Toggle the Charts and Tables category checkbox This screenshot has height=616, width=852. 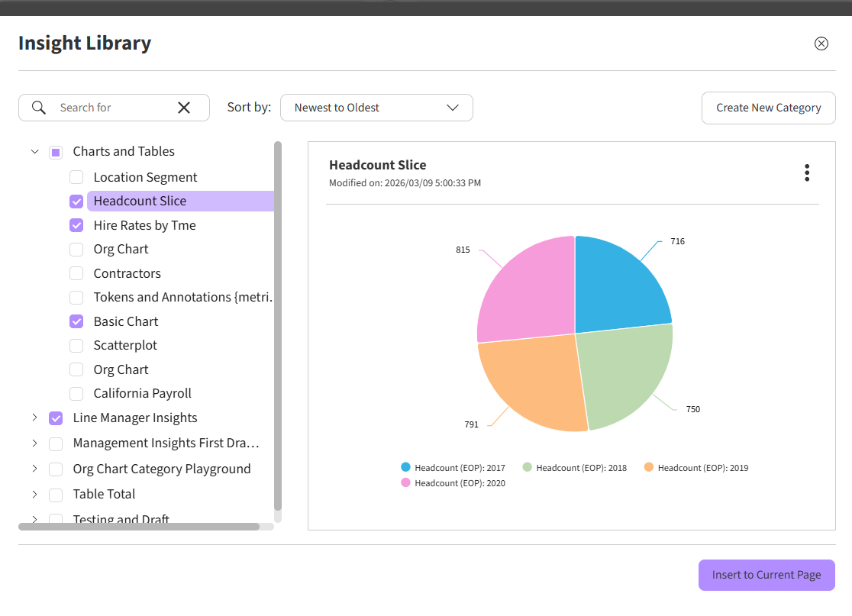point(56,152)
